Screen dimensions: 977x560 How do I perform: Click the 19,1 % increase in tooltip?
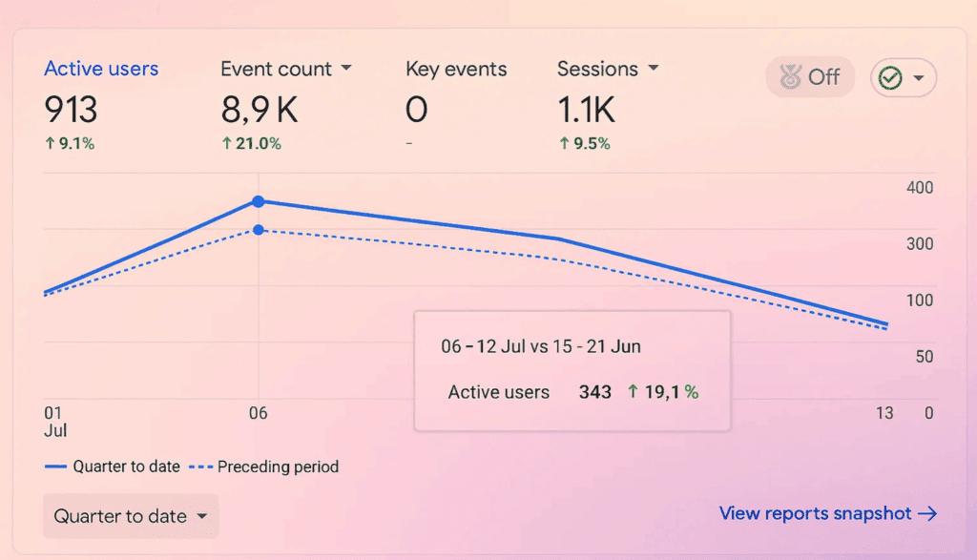pos(663,392)
